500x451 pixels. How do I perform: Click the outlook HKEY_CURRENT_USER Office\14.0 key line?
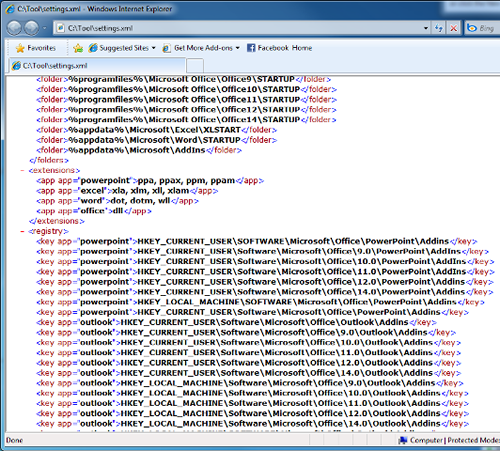click(x=249, y=373)
